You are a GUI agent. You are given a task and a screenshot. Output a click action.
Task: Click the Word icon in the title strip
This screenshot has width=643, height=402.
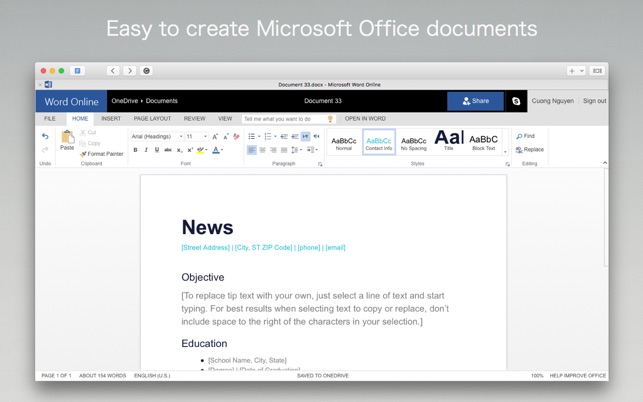point(48,85)
